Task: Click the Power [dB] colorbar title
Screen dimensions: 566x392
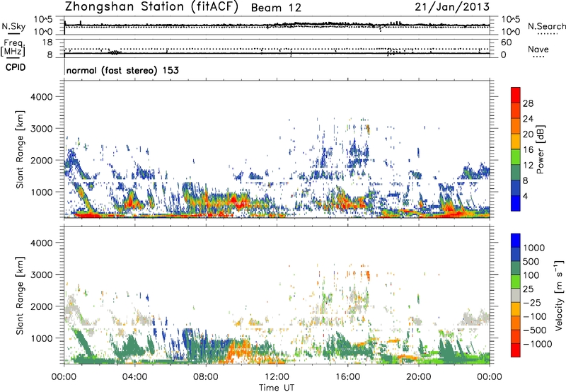Action: click(x=540, y=149)
